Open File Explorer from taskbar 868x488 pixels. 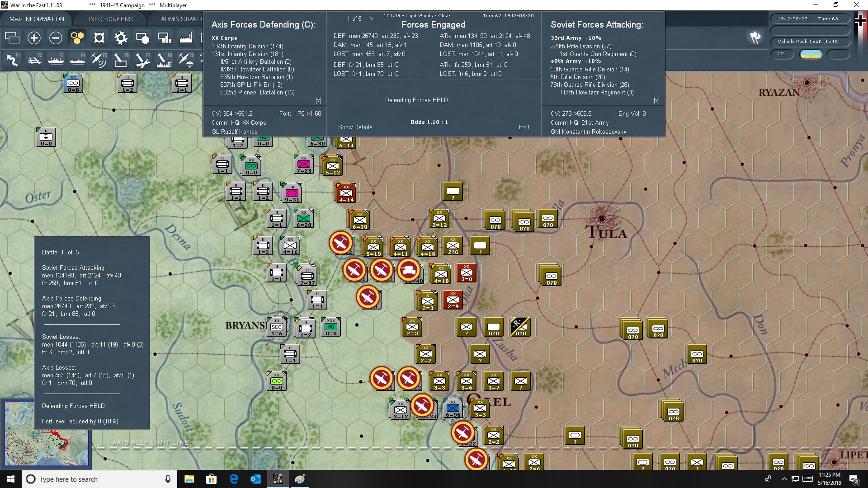pos(189,479)
